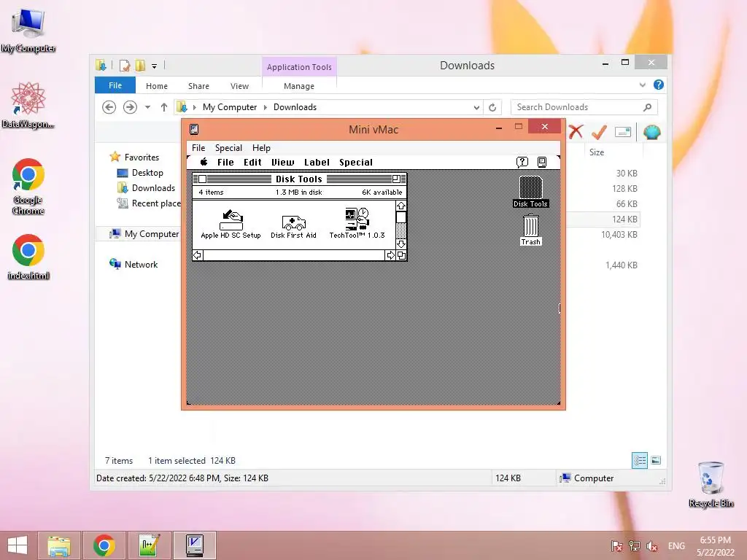Screen dimensions: 747x560
Task: Refresh the Downloads folder
Action: coord(492,108)
